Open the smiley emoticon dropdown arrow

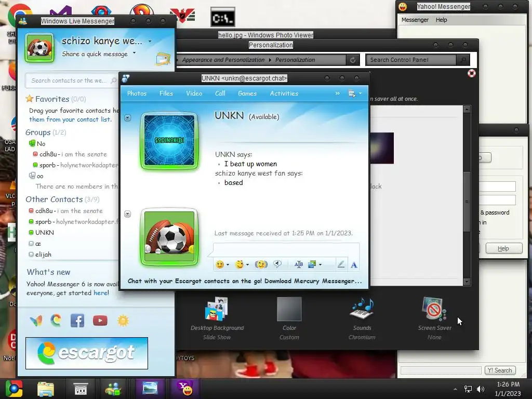click(x=228, y=264)
